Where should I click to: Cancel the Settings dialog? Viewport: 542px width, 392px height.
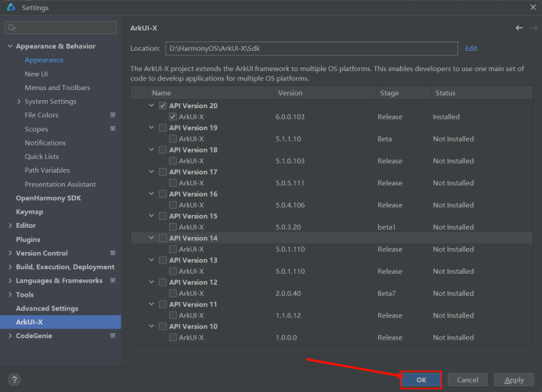[468, 380]
